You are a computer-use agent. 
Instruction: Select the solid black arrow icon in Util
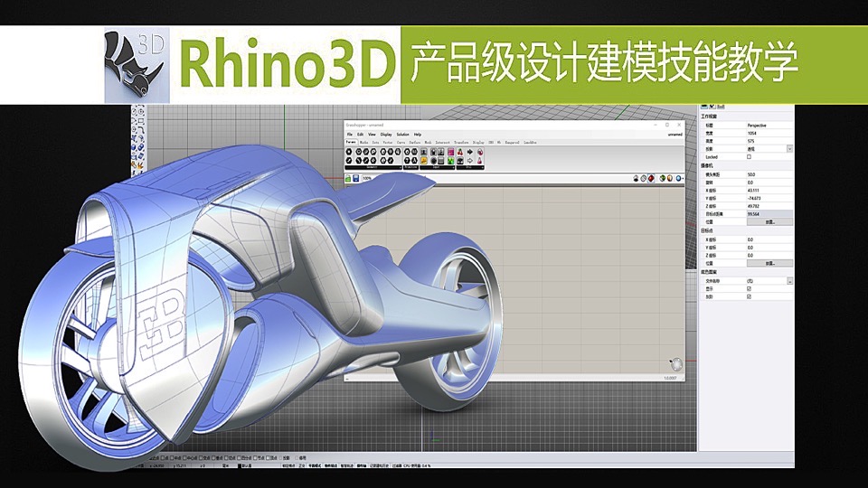coord(469,152)
